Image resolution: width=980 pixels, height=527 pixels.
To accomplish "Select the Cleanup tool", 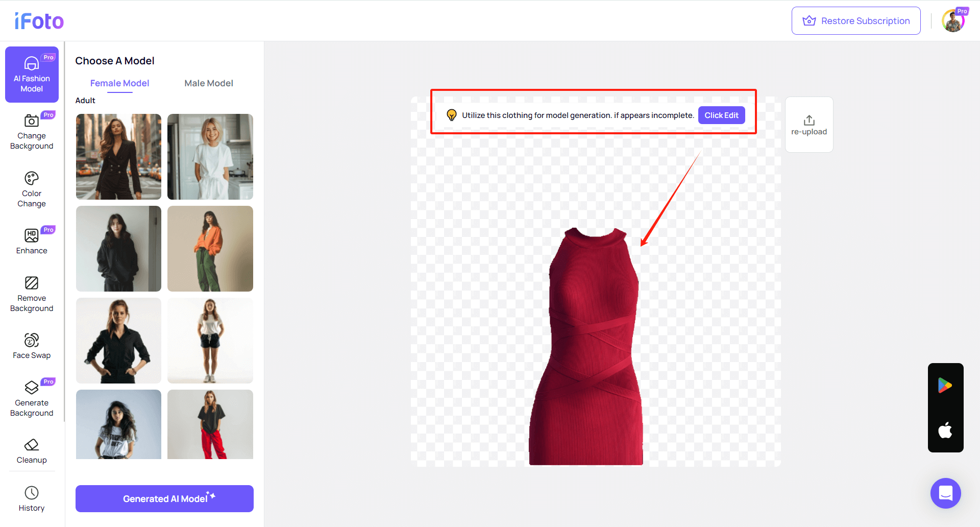I will click(32, 449).
